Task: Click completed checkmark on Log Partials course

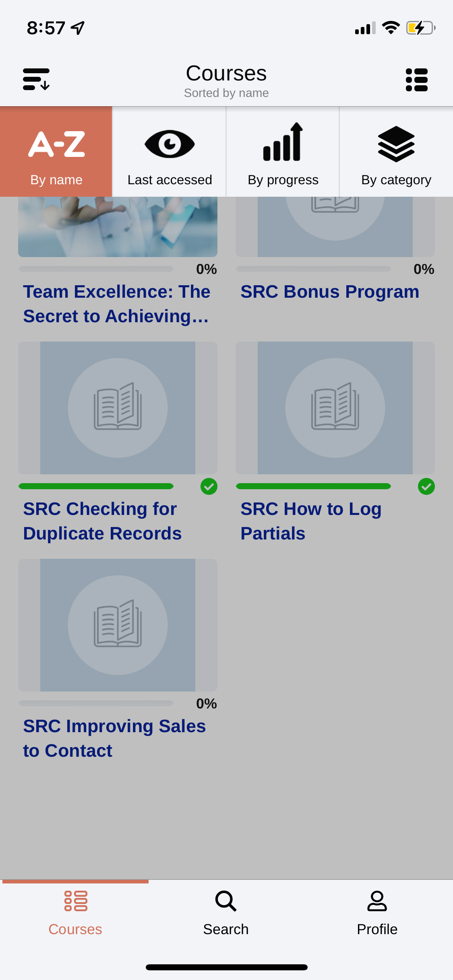Action: [426, 486]
